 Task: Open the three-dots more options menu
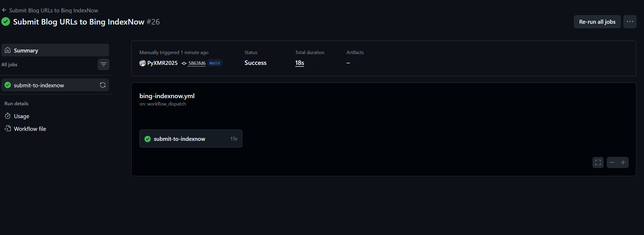click(630, 22)
